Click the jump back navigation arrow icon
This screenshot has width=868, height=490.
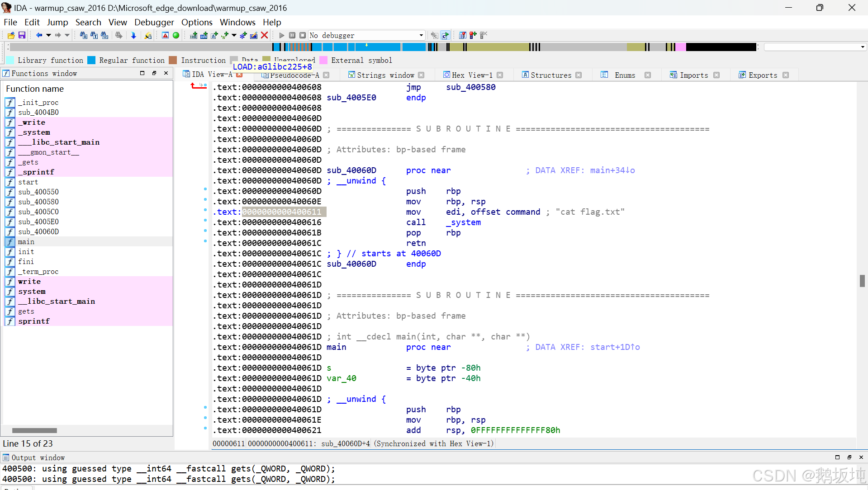click(39, 35)
